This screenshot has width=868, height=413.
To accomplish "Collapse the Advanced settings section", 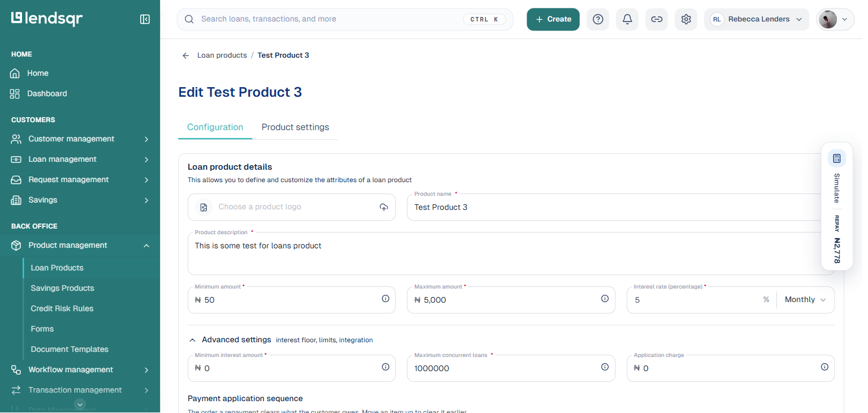I will 192,340.
